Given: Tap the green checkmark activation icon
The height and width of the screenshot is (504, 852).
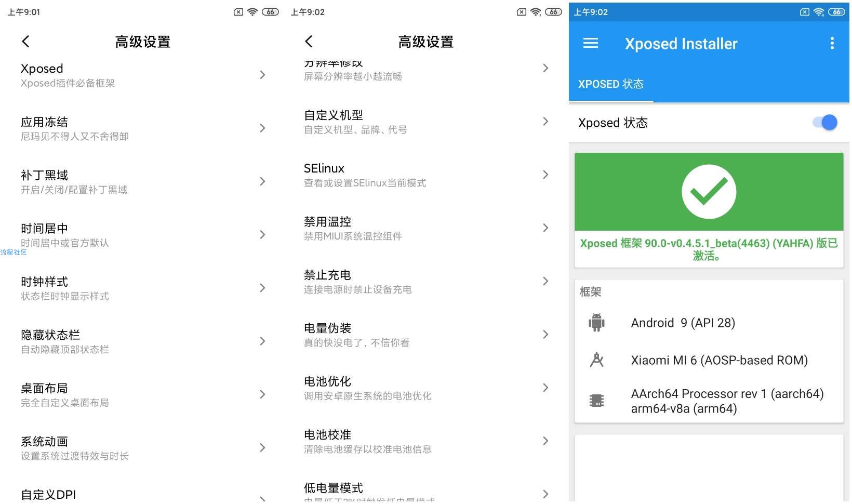Looking at the screenshot, I should click(709, 192).
